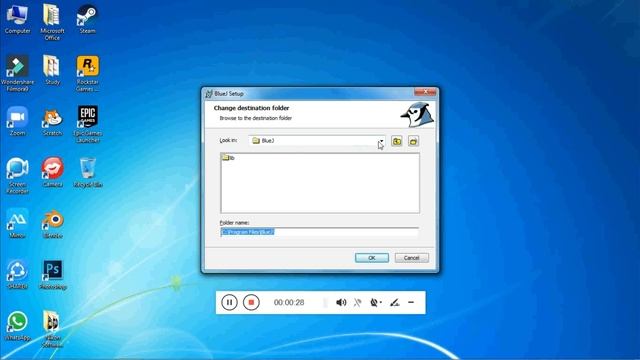This screenshot has width=640, height=360.
Task: Select the lib folder in the list
Action: (228, 158)
